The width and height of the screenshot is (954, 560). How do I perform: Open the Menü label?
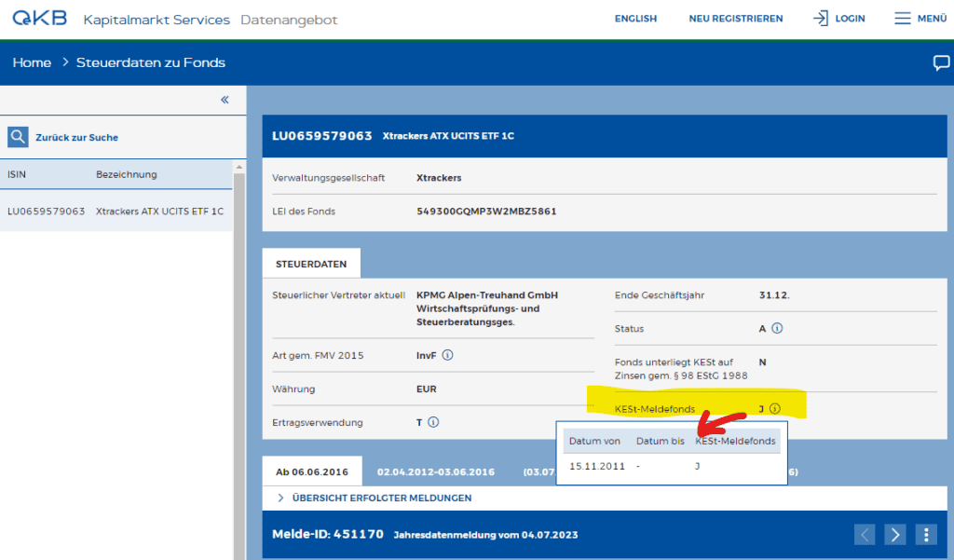(x=932, y=19)
